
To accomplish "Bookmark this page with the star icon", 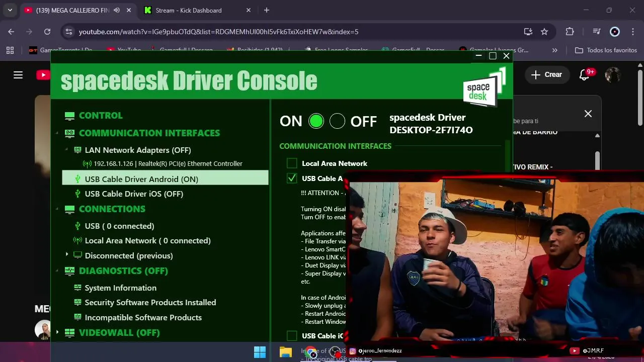I will pos(544,32).
